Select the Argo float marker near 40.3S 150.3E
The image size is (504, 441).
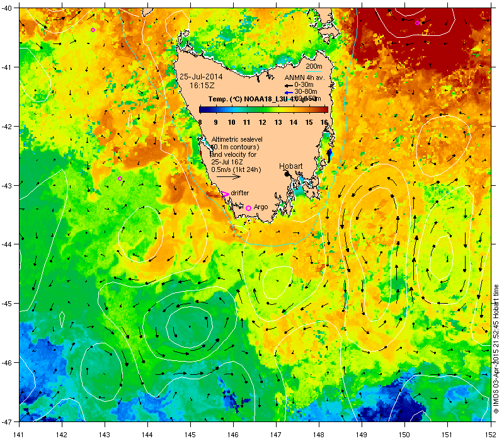[x=417, y=23]
